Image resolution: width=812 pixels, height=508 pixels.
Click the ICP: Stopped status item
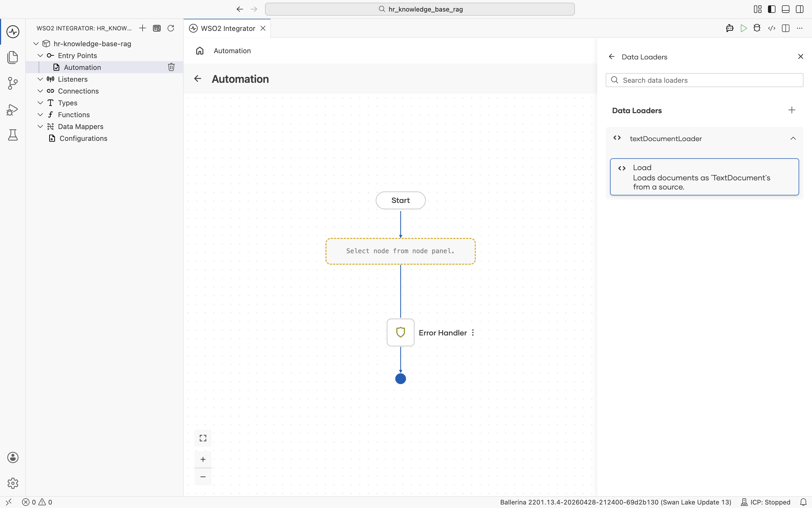765,502
